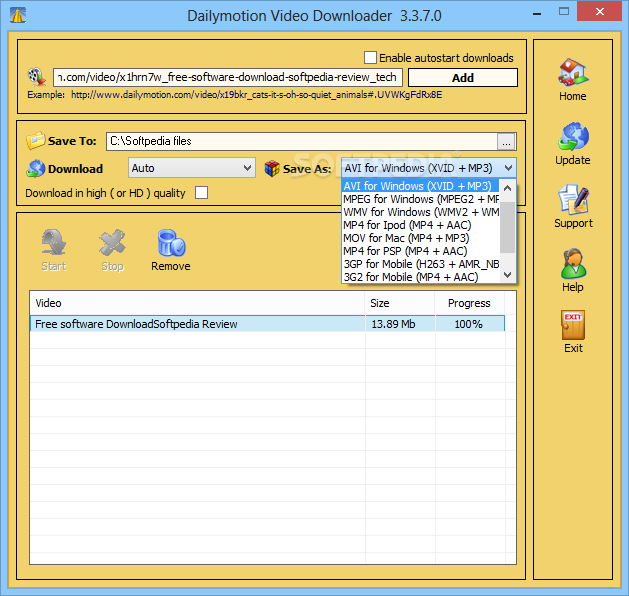
Task: Click the film reel icon beside the URL field
Action: point(37,77)
